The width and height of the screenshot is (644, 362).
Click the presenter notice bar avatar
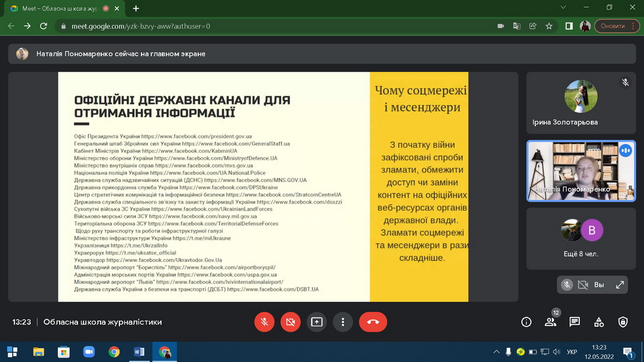22,54
